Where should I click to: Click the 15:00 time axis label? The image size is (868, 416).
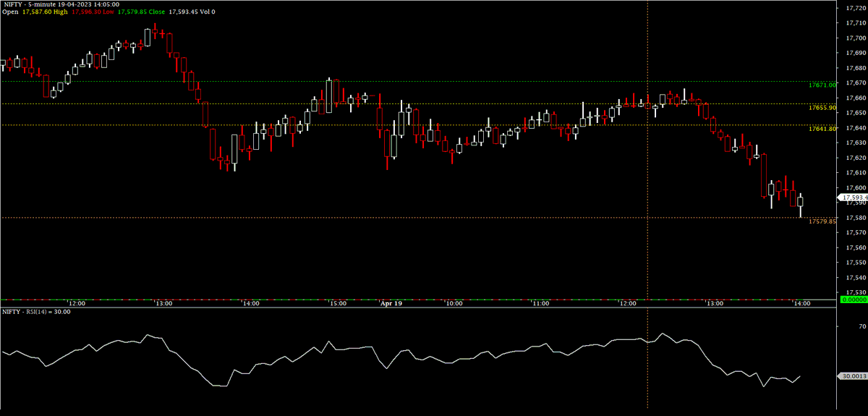[x=338, y=304]
